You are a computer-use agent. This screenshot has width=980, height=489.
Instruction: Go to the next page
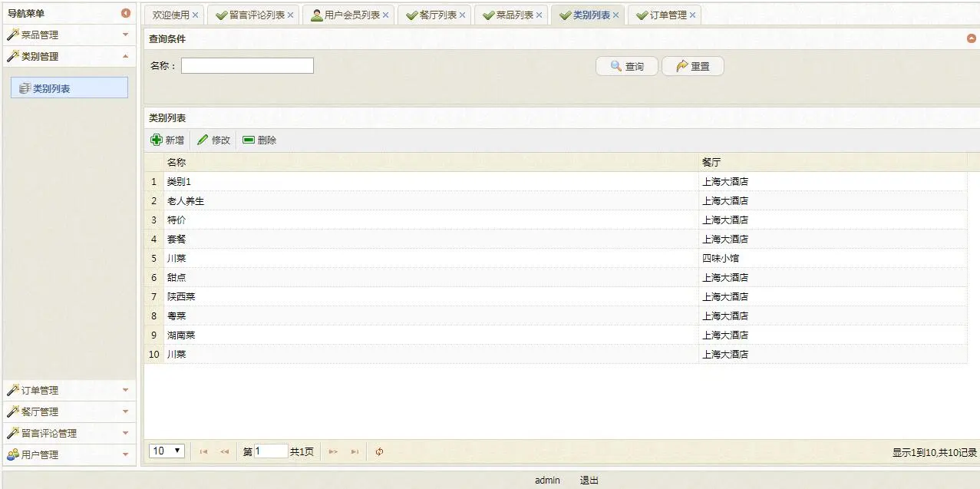click(x=333, y=451)
